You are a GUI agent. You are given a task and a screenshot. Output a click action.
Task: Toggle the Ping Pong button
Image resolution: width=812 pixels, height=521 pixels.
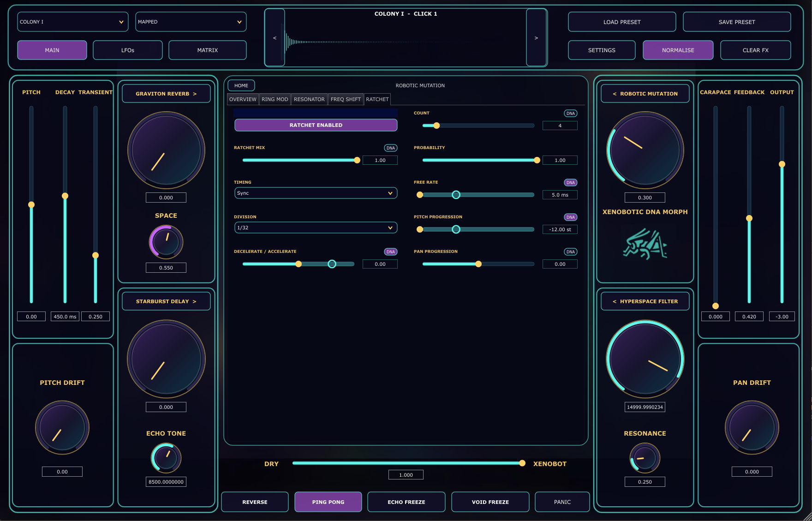pyautogui.click(x=328, y=502)
